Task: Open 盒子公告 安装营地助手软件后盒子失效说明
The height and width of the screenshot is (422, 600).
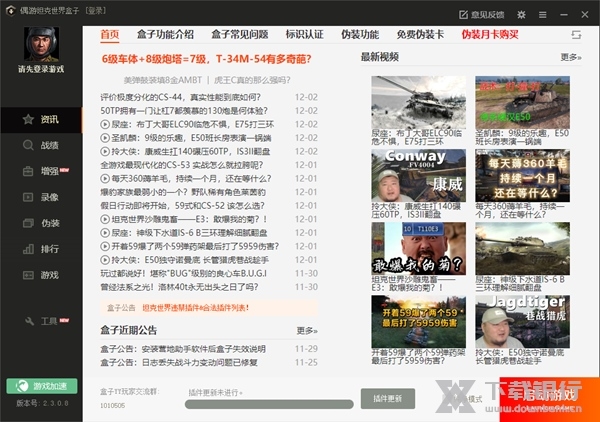Action: click(x=183, y=349)
